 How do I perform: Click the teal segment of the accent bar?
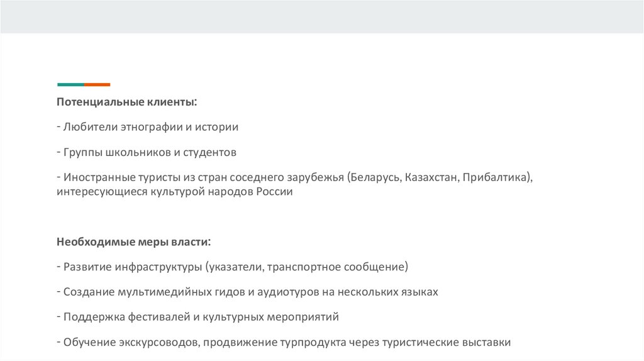tap(70, 84)
